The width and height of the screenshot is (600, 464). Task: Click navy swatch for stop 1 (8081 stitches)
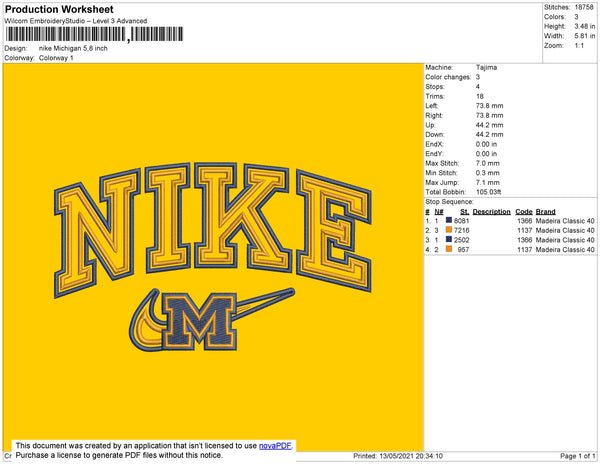(448, 220)
